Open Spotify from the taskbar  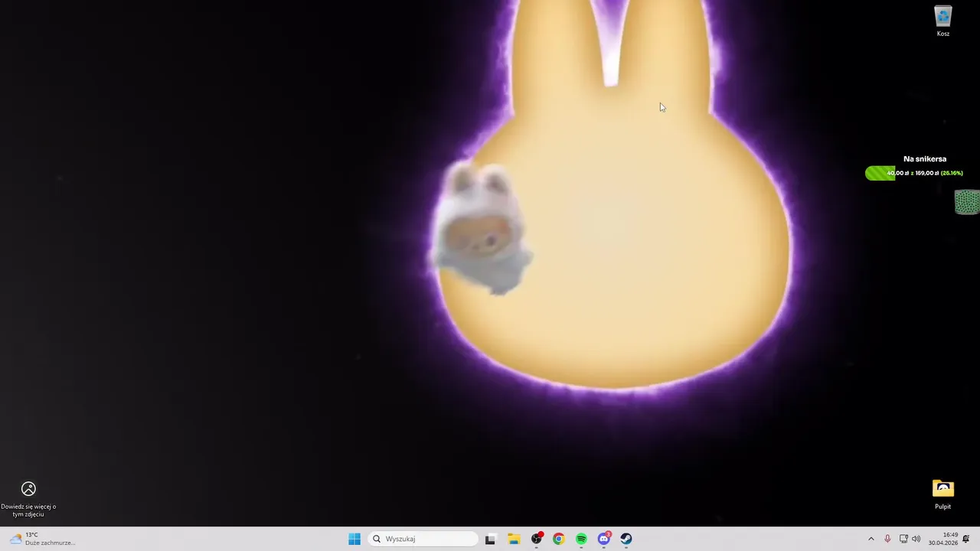[581, 539]
